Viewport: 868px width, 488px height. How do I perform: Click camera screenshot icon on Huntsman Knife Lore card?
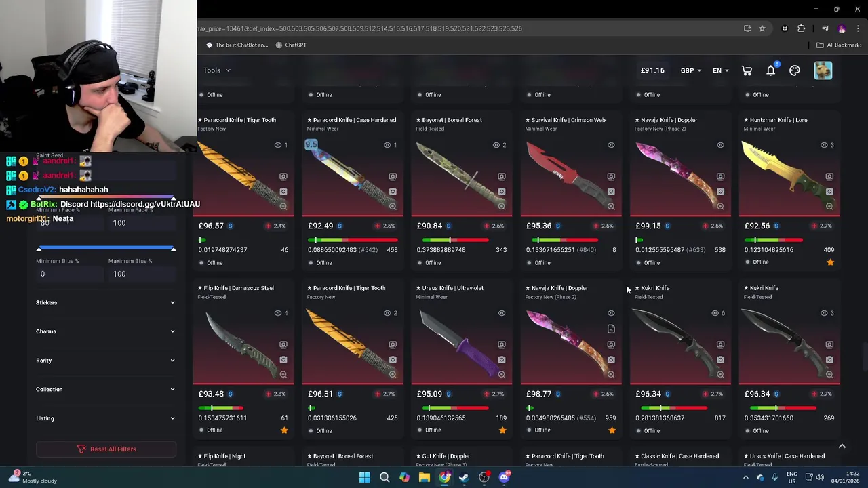pos(829,191)
